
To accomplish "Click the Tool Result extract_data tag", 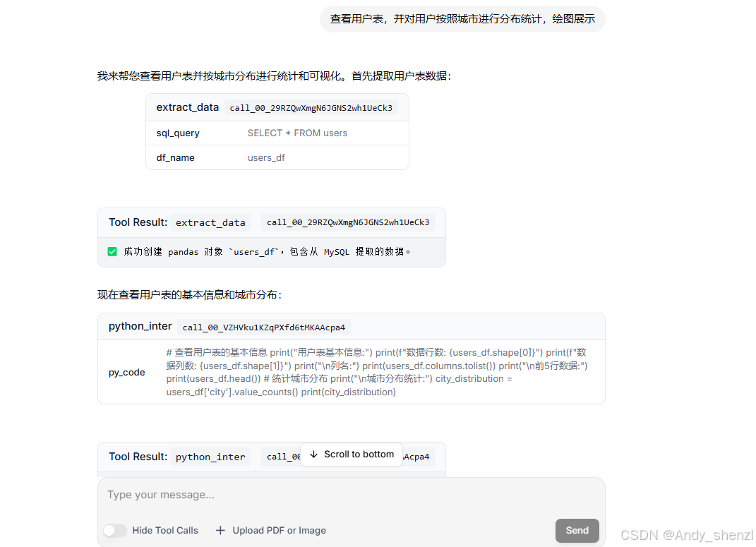I will coord(210,222).
